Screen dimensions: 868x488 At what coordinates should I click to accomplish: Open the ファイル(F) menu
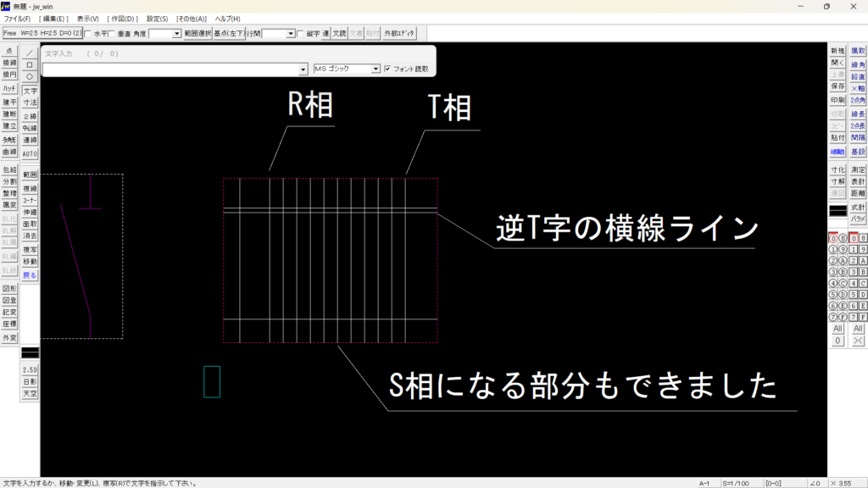tap(17, 19)
